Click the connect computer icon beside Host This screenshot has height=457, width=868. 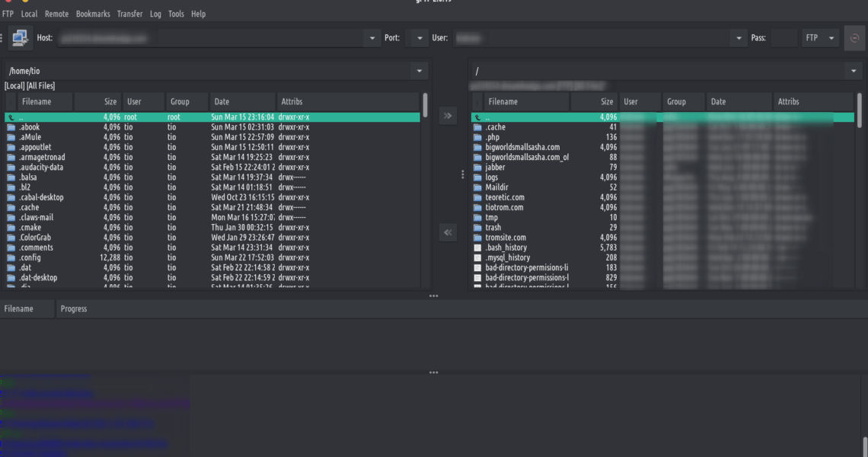pos(19,37)
